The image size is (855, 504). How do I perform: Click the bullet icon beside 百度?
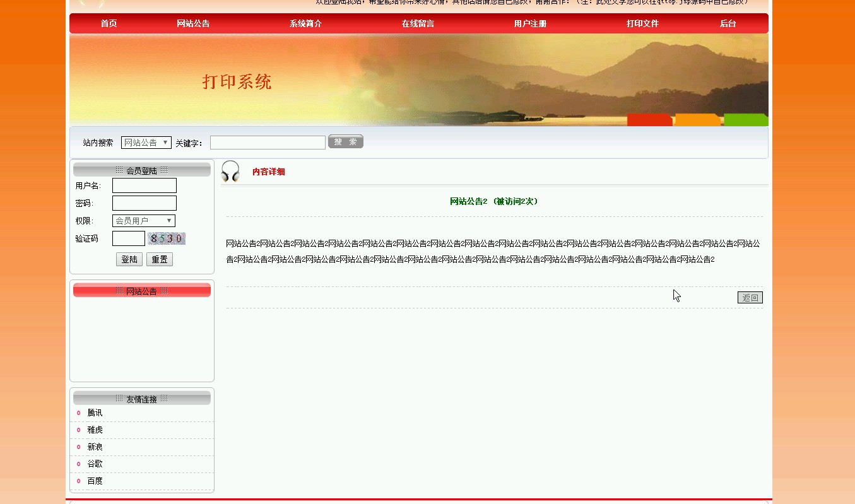click(79, 481)
